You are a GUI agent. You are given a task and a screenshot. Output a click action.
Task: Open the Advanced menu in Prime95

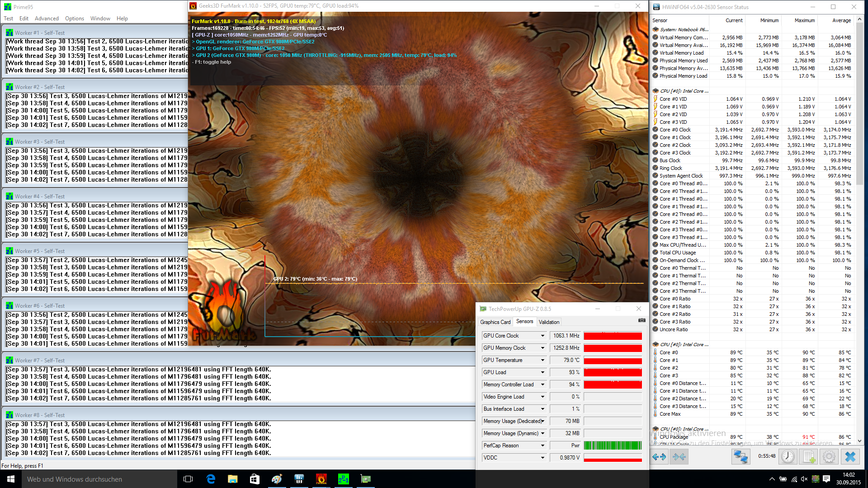click(47, 19)
